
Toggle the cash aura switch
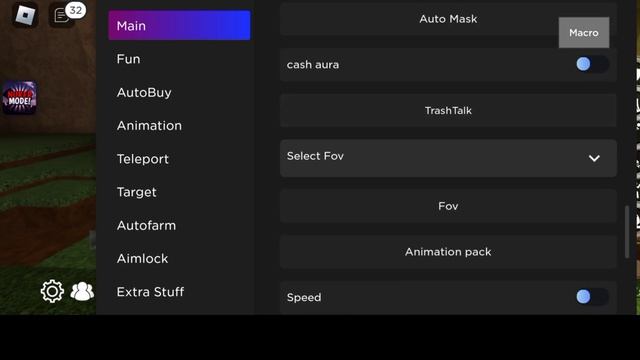[592, 64]
